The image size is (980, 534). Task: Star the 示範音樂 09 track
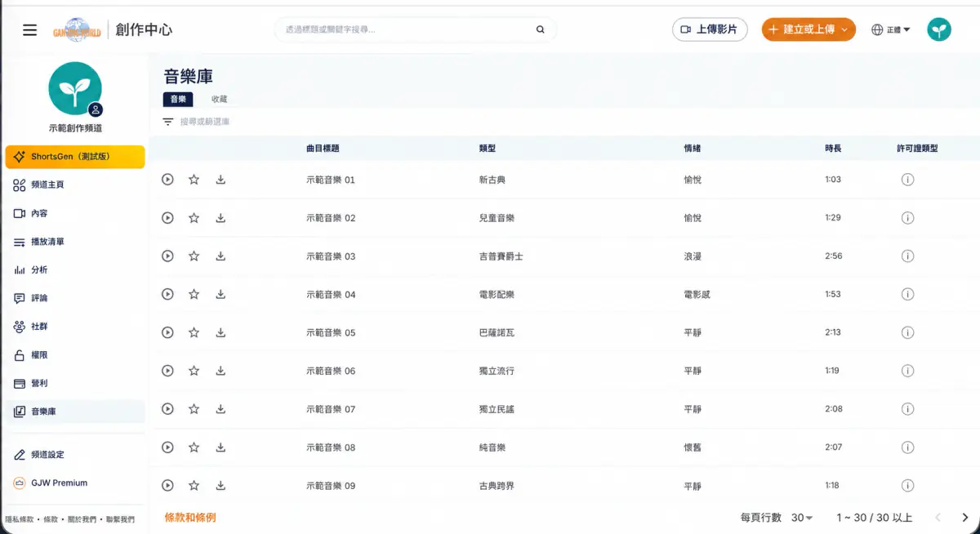click(194, 486)
